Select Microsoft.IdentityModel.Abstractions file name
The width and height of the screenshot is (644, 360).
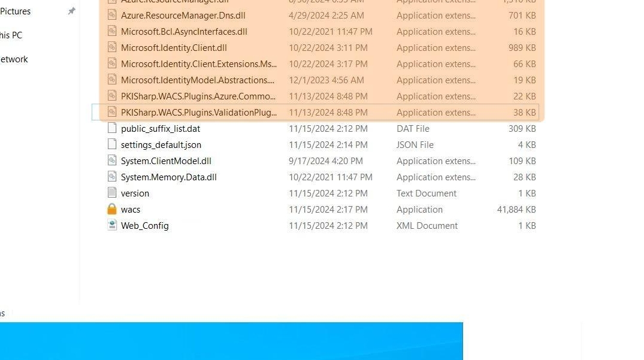click(x=198, y=80)
